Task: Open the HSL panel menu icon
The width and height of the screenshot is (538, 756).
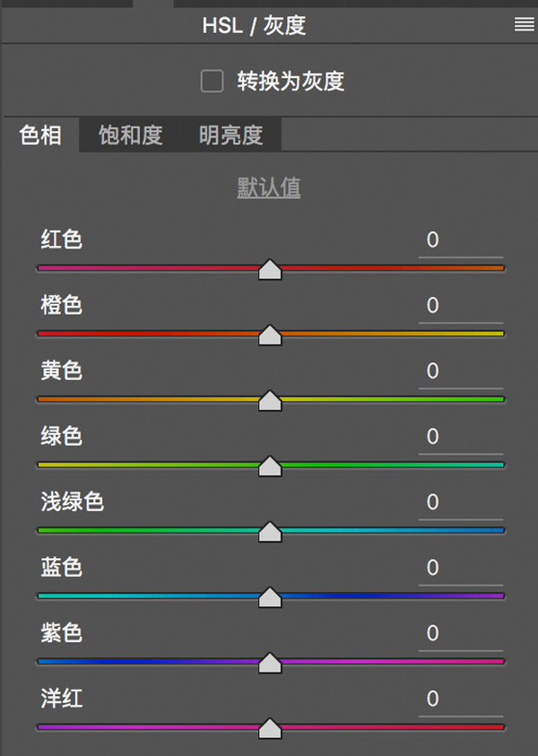Action: pos(523,25)
